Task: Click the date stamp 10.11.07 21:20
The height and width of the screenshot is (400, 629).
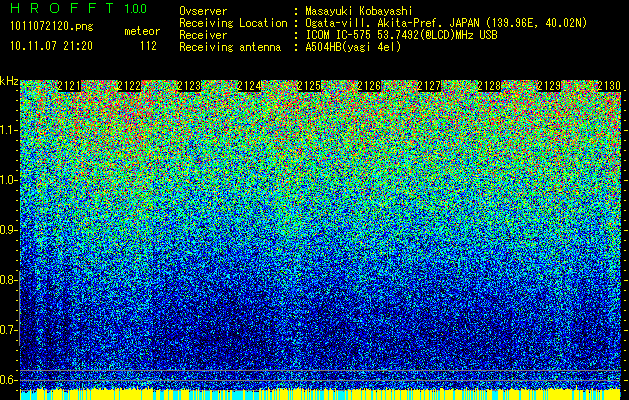Action: [51, 45]
